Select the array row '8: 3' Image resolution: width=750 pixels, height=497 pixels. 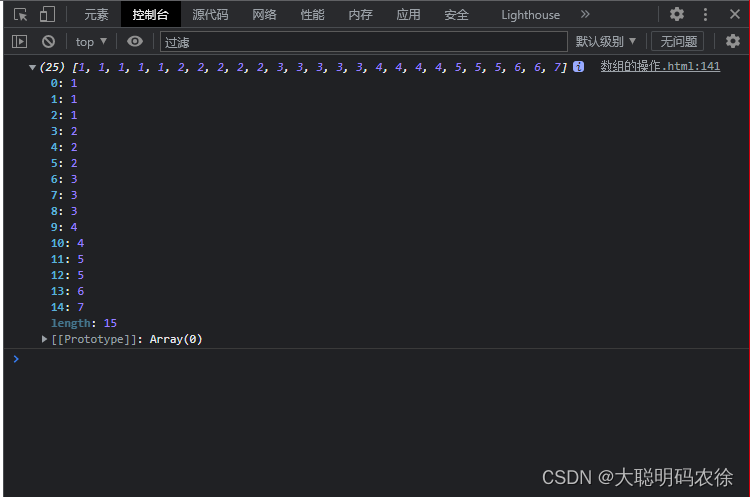(64, 211)
